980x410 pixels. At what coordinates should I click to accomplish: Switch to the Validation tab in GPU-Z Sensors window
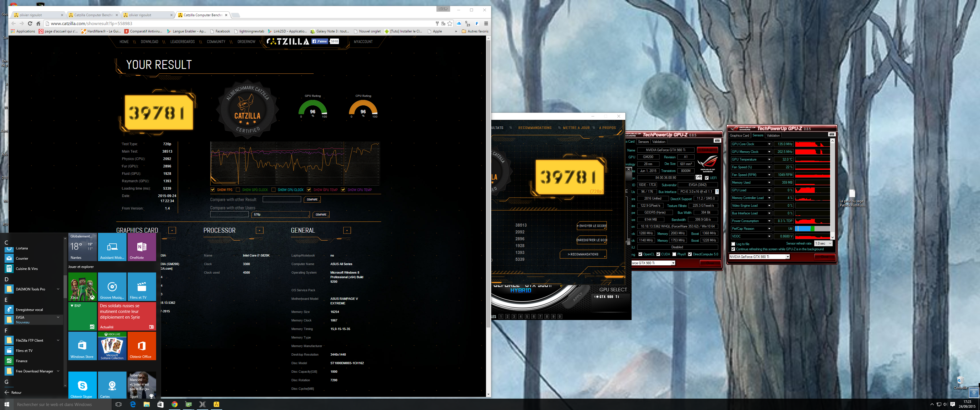[x=773, y=136]
